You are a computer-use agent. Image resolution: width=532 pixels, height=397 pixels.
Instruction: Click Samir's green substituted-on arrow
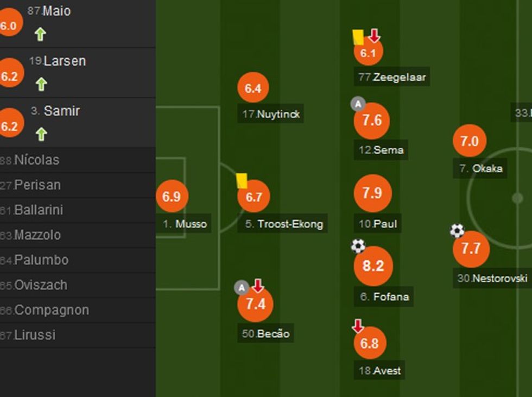click(x=41, y=134)
